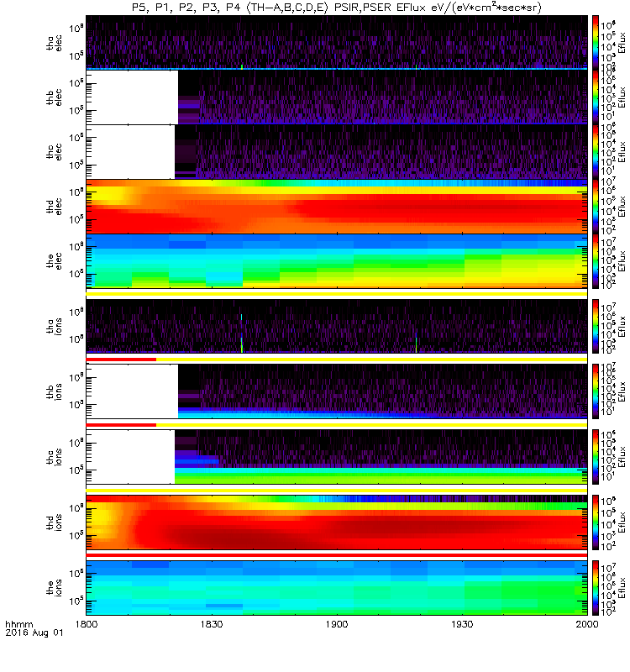Select the color bar beside thc elec panel
630x672 pixels.
coord(596,151)
